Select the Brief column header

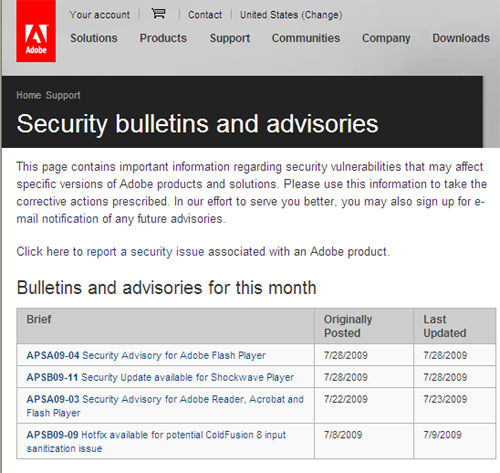[39, 319]
